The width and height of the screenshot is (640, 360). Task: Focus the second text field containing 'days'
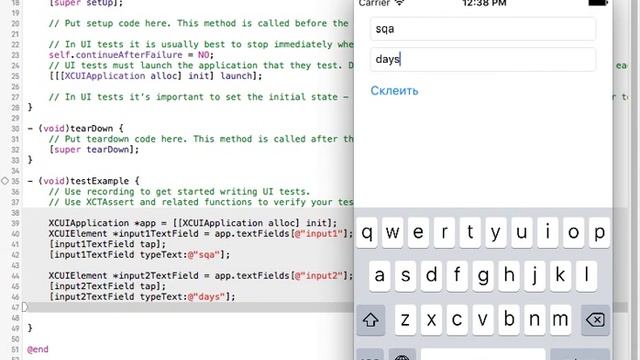click(483, 59)
